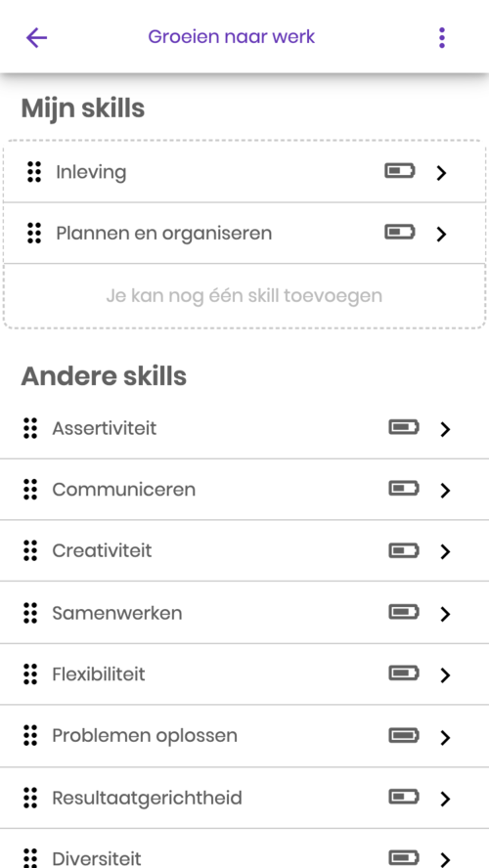Open the Problemen oplossen skill
The height and width of the screenshot is (868, 489).
pyautogui.click(x=244, y=736)
